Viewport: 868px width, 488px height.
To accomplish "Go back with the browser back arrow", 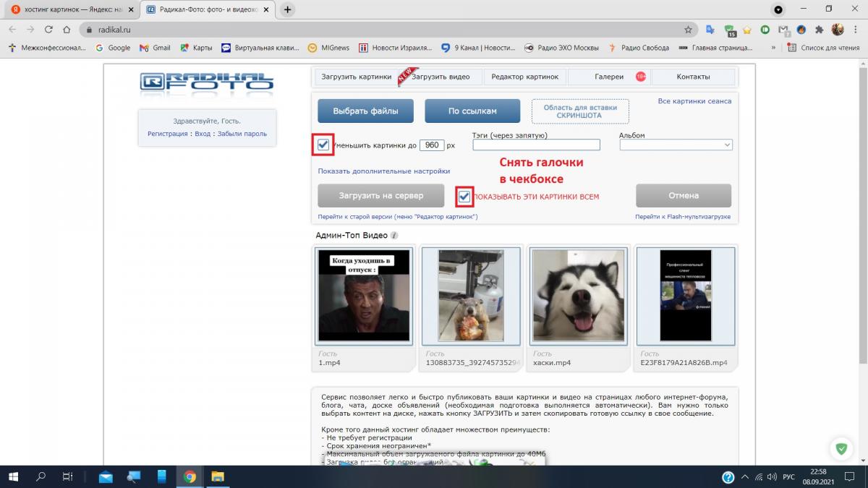I will pos(12,30).
